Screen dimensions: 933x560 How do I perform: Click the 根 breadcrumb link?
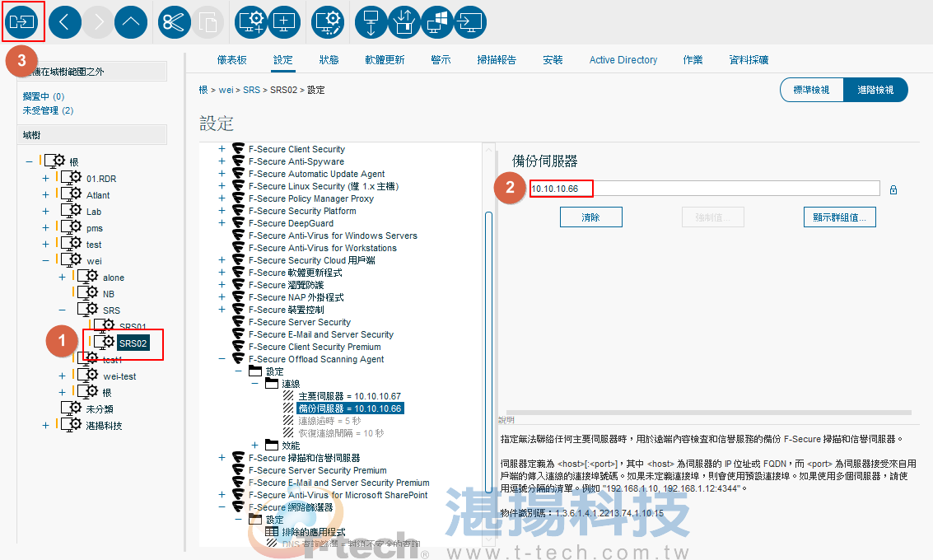(203, 90)
